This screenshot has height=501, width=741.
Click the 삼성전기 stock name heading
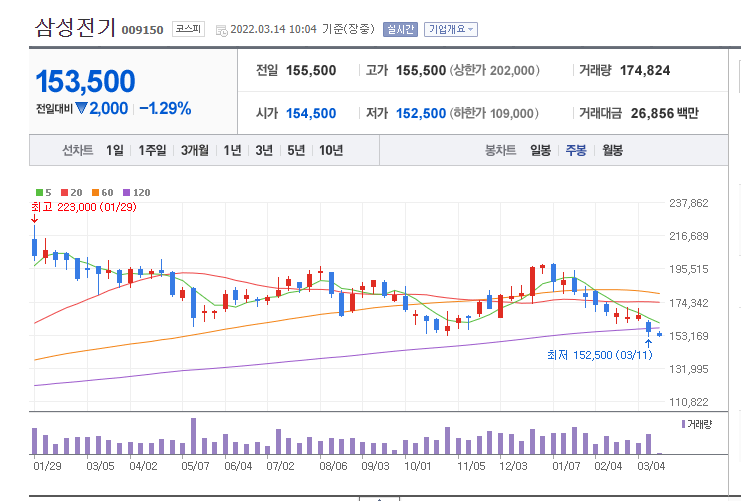tap(75, 27)
